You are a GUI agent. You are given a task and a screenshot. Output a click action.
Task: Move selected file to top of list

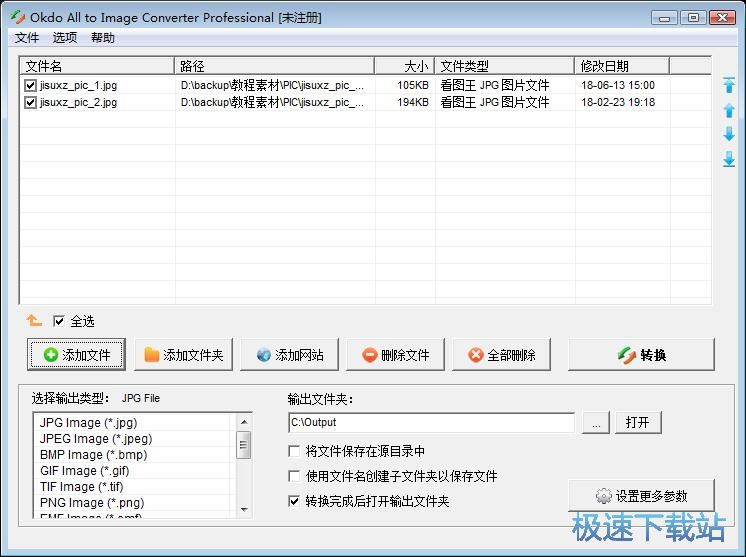pyautogui.click(x=728, y=85)
